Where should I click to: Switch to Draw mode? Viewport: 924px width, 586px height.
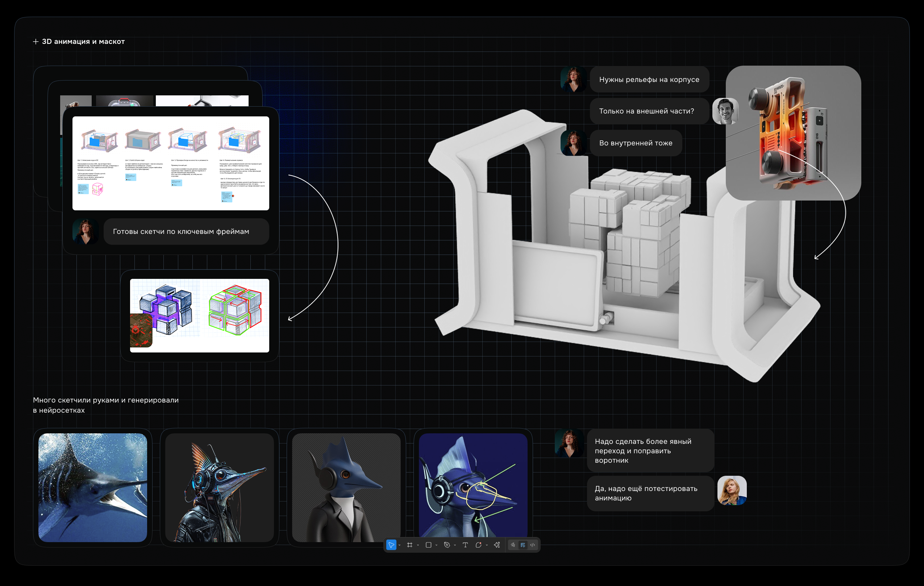tap(513, 545)
